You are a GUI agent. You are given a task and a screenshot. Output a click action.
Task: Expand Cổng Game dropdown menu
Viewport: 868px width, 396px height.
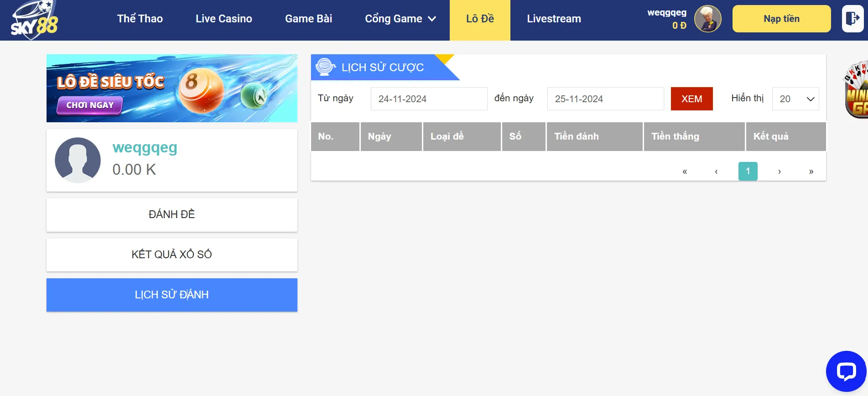400,19
